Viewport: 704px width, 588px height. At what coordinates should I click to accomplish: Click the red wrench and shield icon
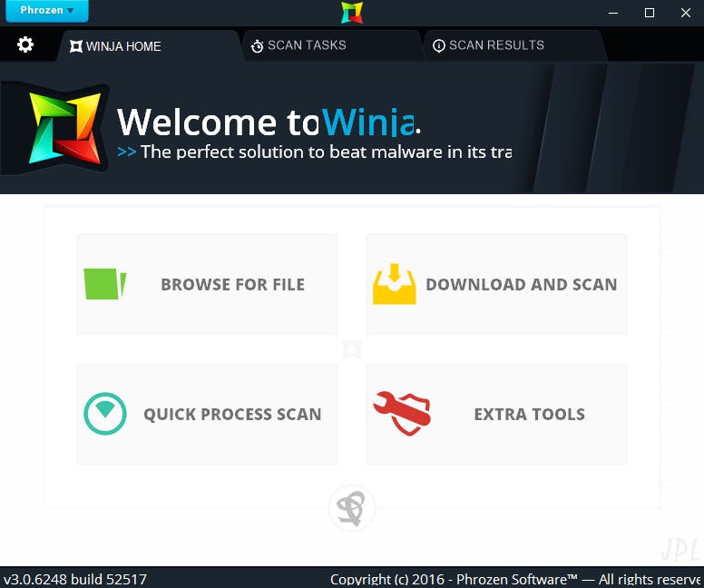click(402, 414)
